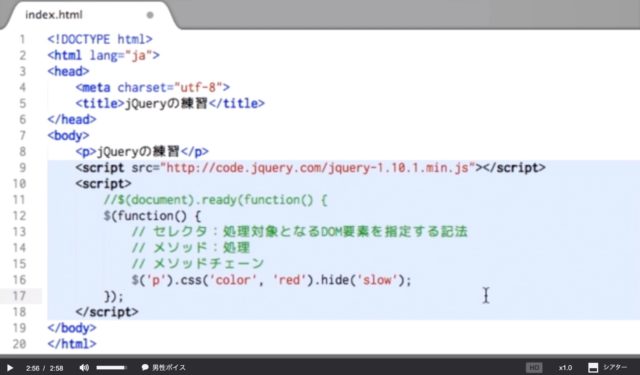Click the セレクタ comment line

pyautogui.click(x=300, y=232)
